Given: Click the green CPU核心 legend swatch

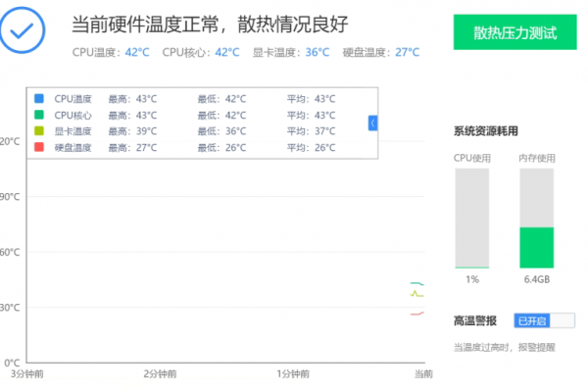Looking at the screenshot, I should (x=39, y=115).
